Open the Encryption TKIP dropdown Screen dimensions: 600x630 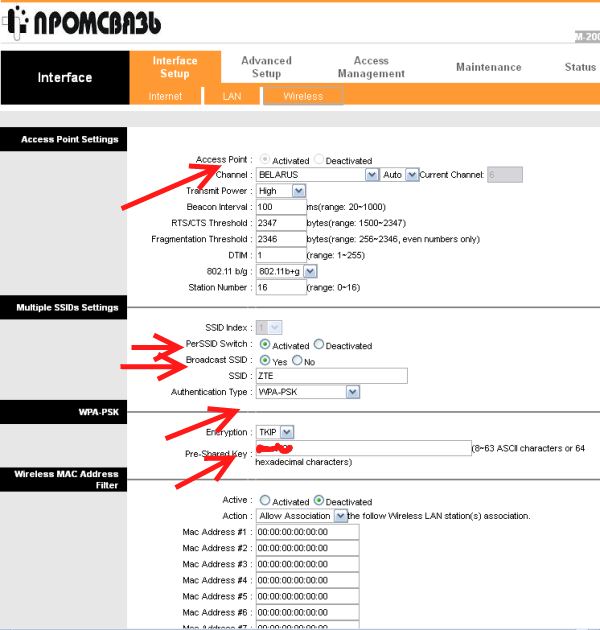[275, 432]
